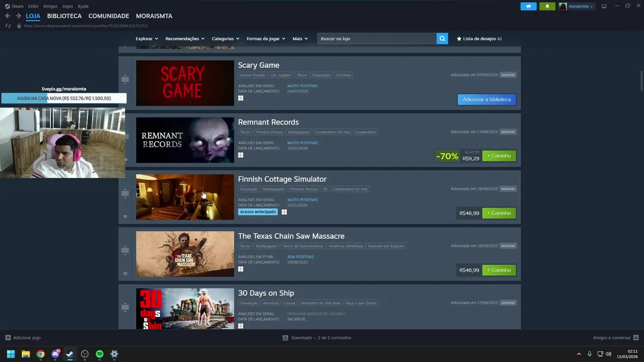This screenshot has width=644, height=362.
Task: Switch to the COMUNIDADE tab
Action: point(109,16)
